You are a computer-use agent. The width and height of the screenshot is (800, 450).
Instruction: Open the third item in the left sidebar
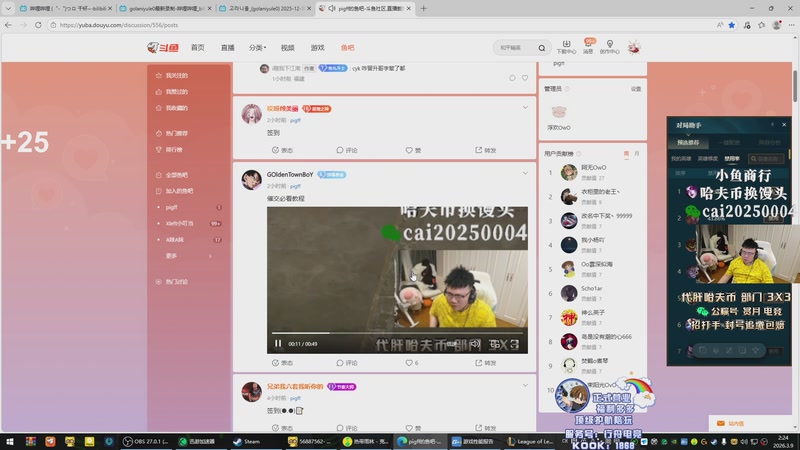point(172,108)
